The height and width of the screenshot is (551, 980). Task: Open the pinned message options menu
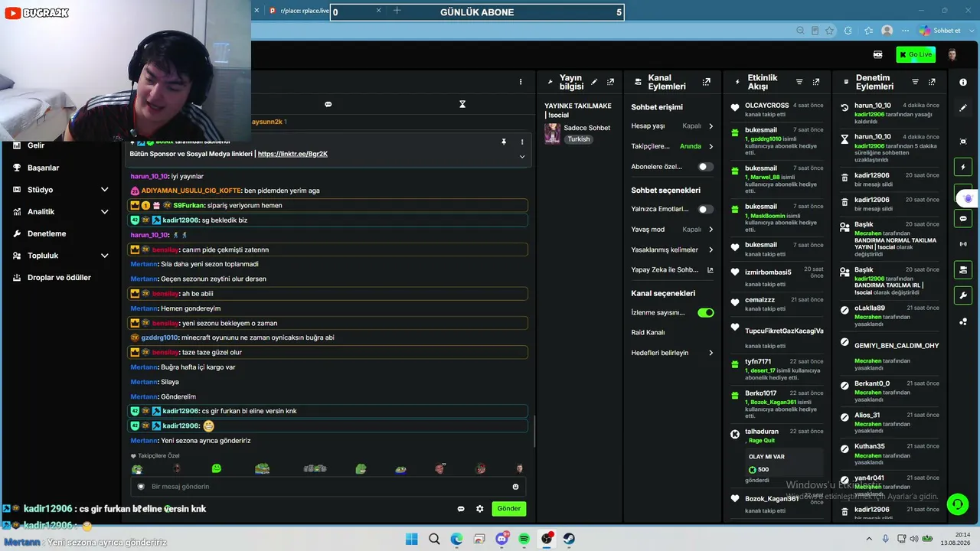522,142
